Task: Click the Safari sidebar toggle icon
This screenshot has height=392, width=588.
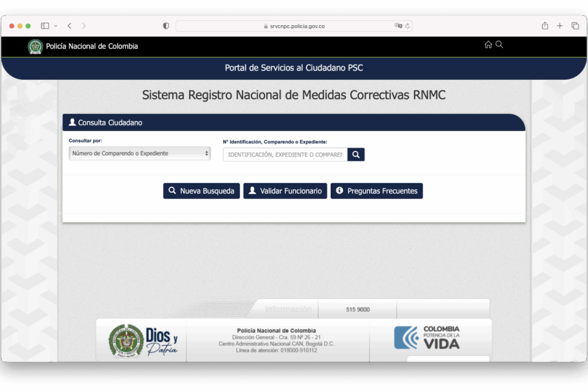Action: [x=45, y=26]
